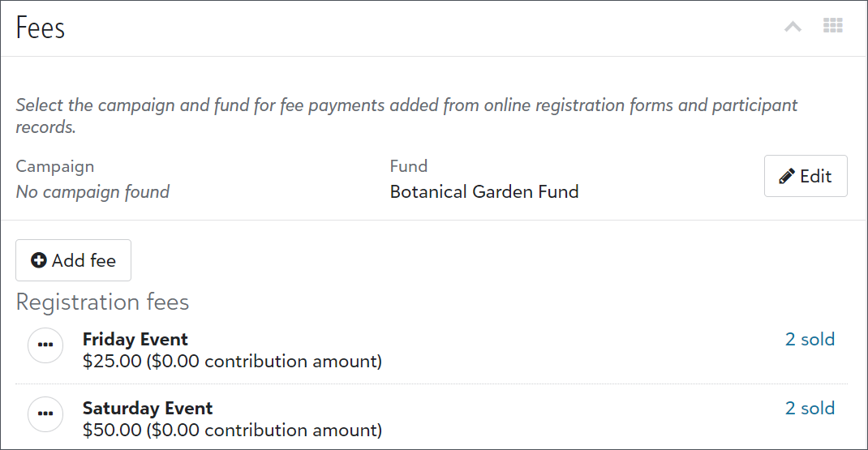Click the Edit button label text
The width and height of the screenshot is (868, 450).
click(816, 176)
